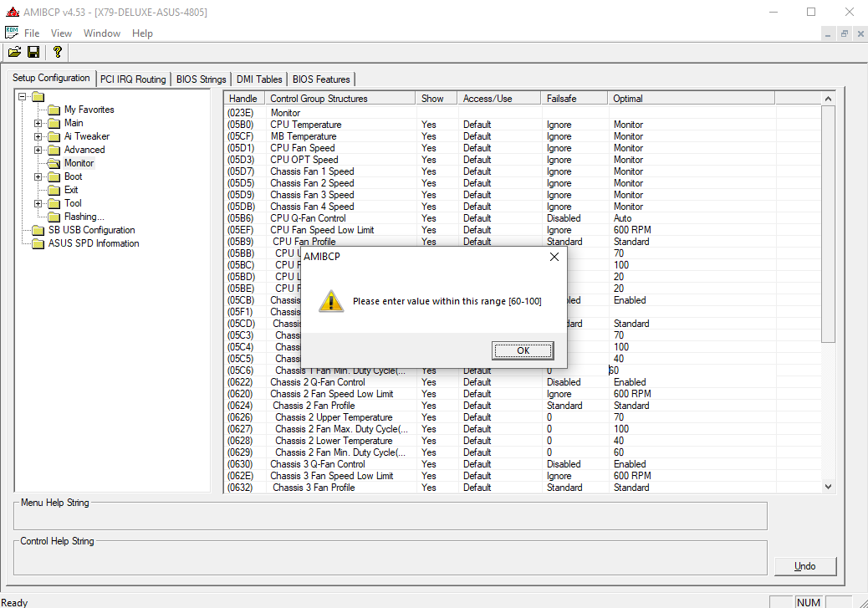The height and width of the screenshot is (608, 868).
Task: Select the Chassis 2 Fan Profile row
Action: [x=522, y=406]
